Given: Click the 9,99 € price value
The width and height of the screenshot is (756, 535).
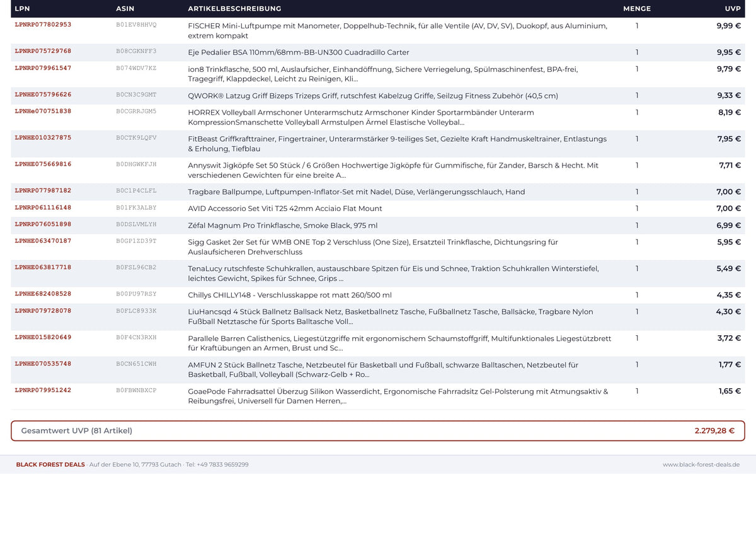Looking at the screenshot, I should coord(729,26).
